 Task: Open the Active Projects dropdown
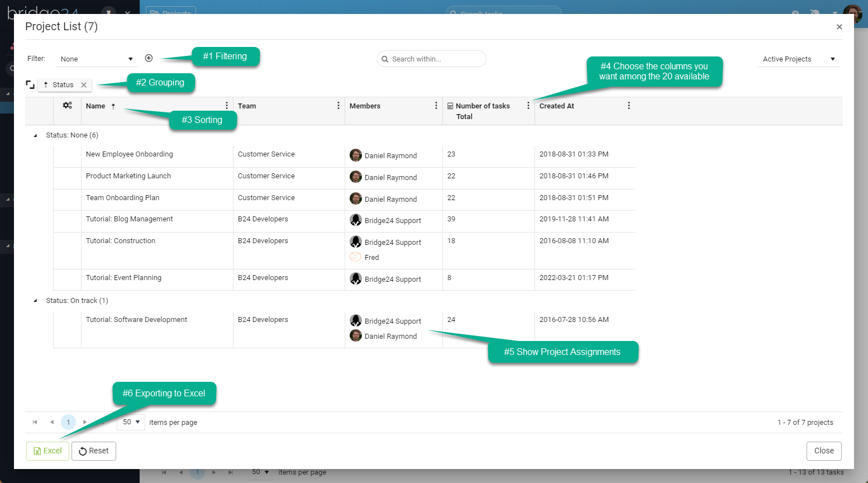click(x=799, y=59)
